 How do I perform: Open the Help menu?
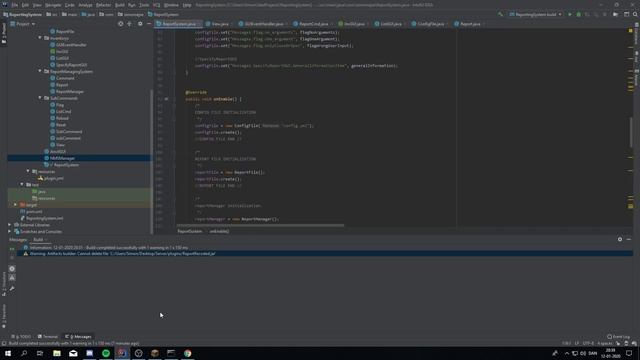pos(187,5)
